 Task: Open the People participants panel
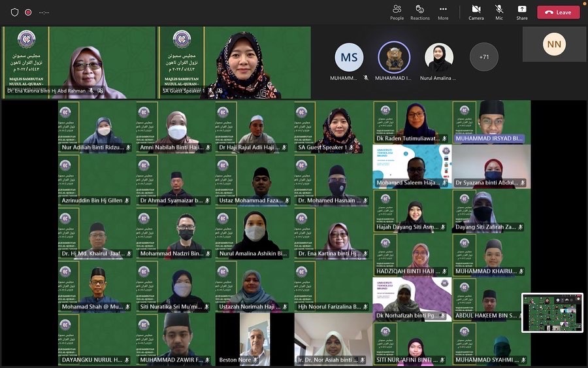[x=397, y=12]
